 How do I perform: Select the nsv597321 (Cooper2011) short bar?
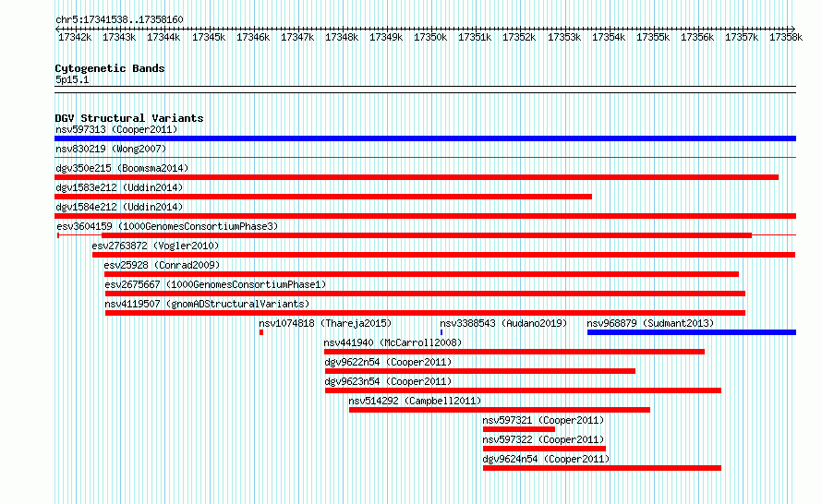pyautogui.click(x=518, y=429)
